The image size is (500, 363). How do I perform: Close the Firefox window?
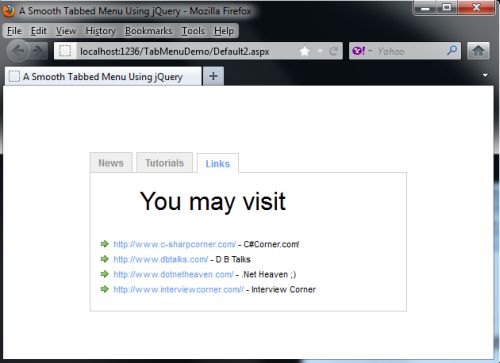(476, 7)
